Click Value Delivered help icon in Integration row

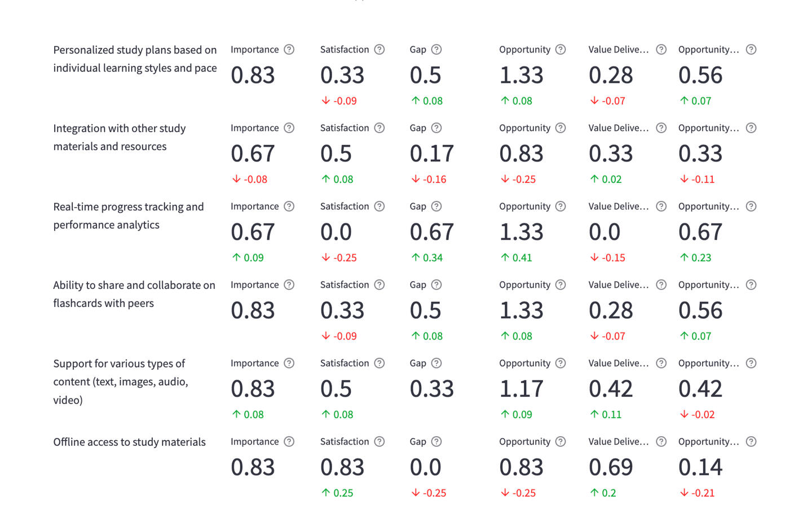tap(661, 128)
